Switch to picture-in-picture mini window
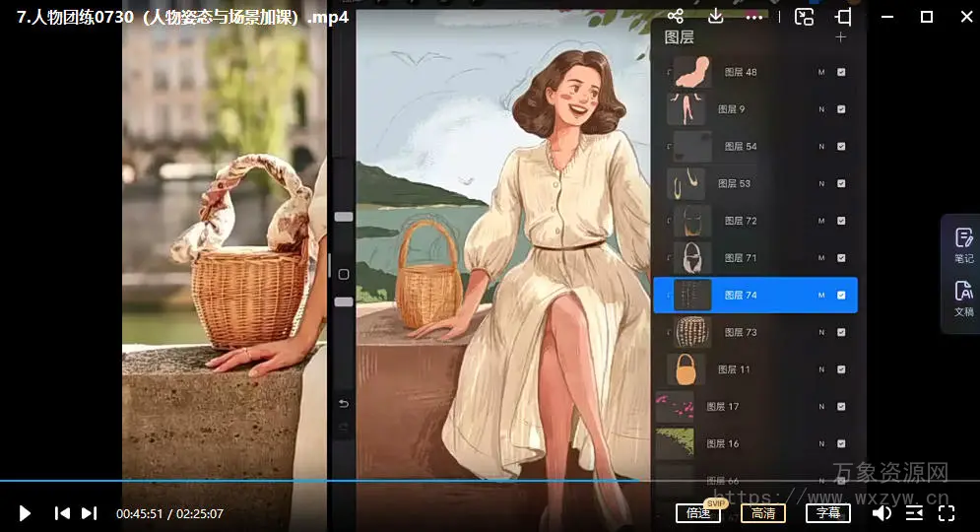 pyautogui.click(x=805, y=17)
